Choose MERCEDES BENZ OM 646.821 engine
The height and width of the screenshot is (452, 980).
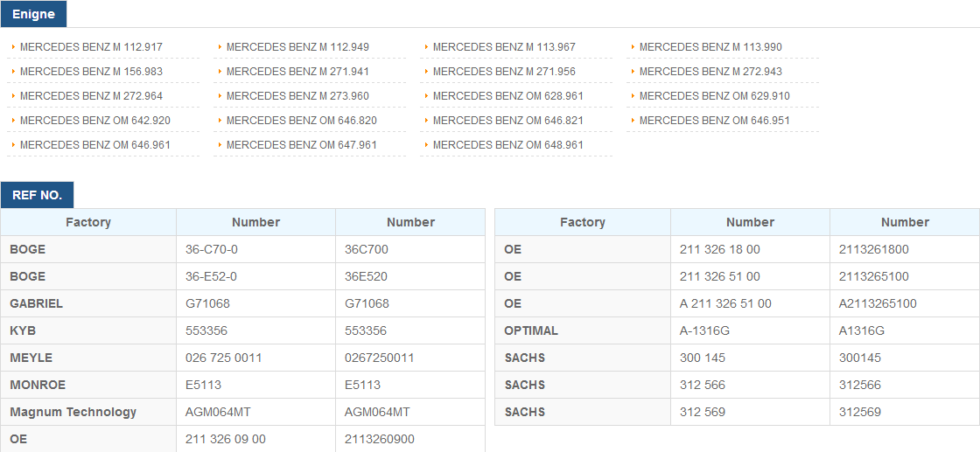507,121
